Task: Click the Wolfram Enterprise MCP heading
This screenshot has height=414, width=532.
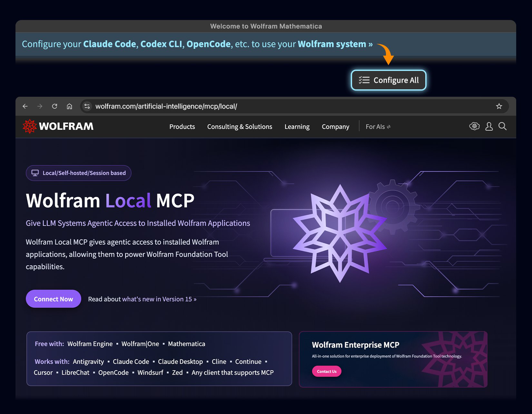Action: (x=356, y=345)
